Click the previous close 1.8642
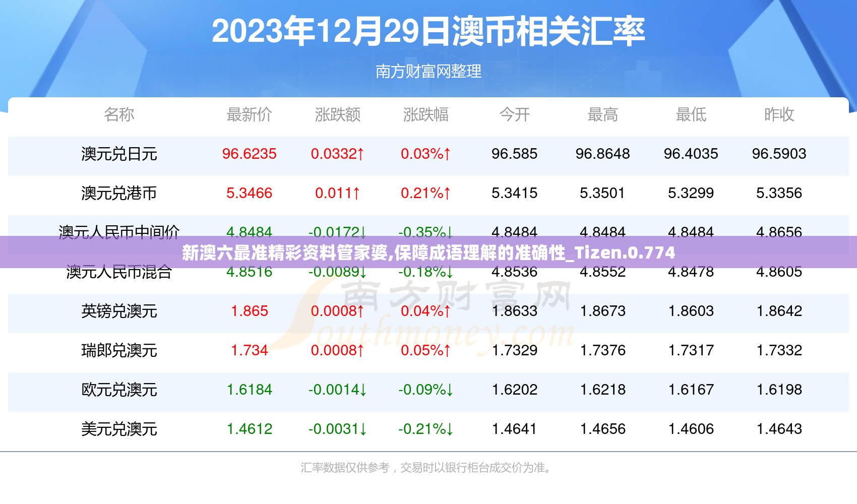The height and width of the screenshot is (504, 857). pos(779,311)
